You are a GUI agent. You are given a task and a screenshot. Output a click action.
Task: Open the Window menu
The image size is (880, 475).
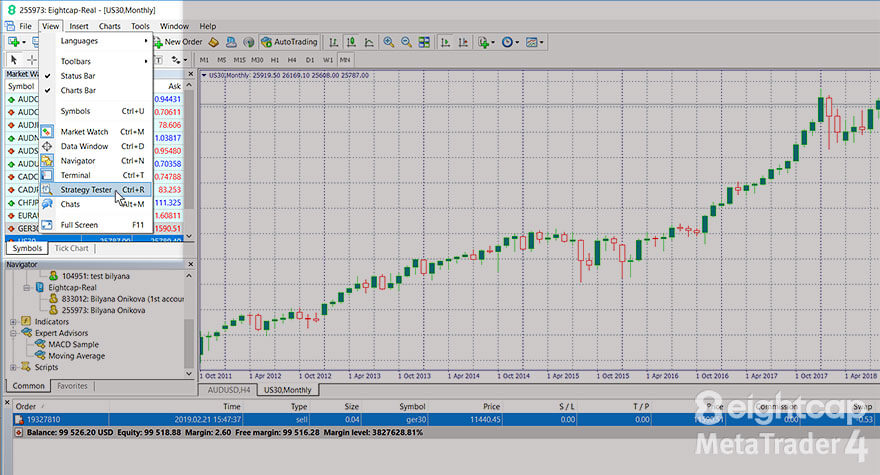click(175, 26)
